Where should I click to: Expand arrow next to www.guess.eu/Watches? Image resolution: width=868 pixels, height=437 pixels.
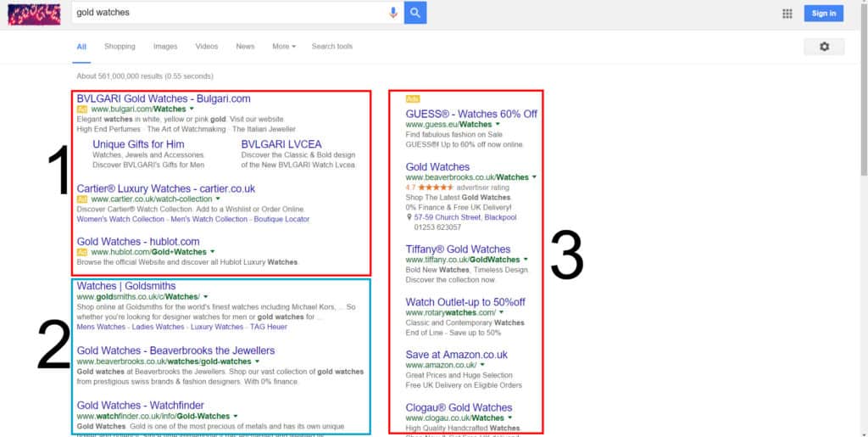pyautogui.click(x=497, y=124)
